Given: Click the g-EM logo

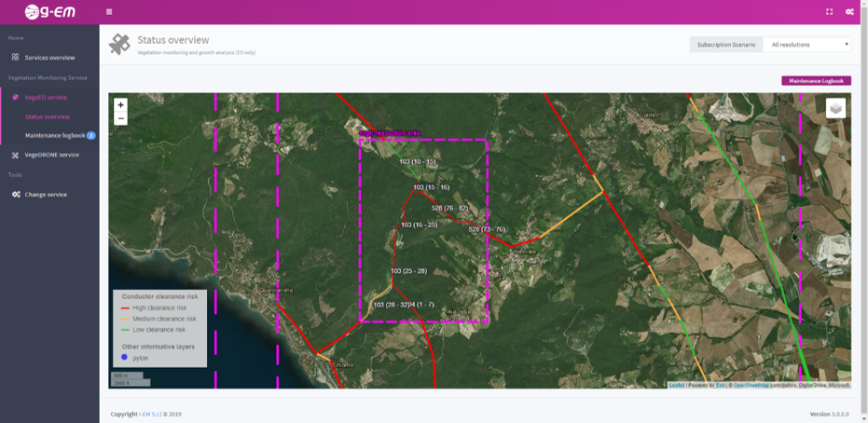Looking at the screenshot, I should [49, 12].
